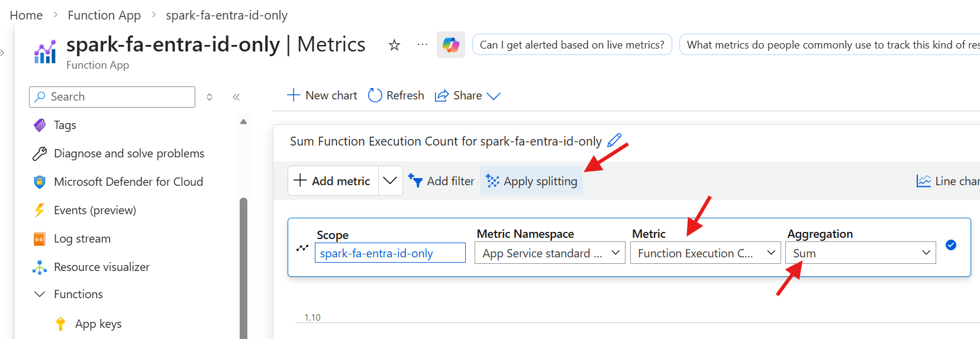Image resolution: width=980 pixels, height=339 pixels.
Task: Edit the chart title with pencil icon
Action: pos(614,141)
